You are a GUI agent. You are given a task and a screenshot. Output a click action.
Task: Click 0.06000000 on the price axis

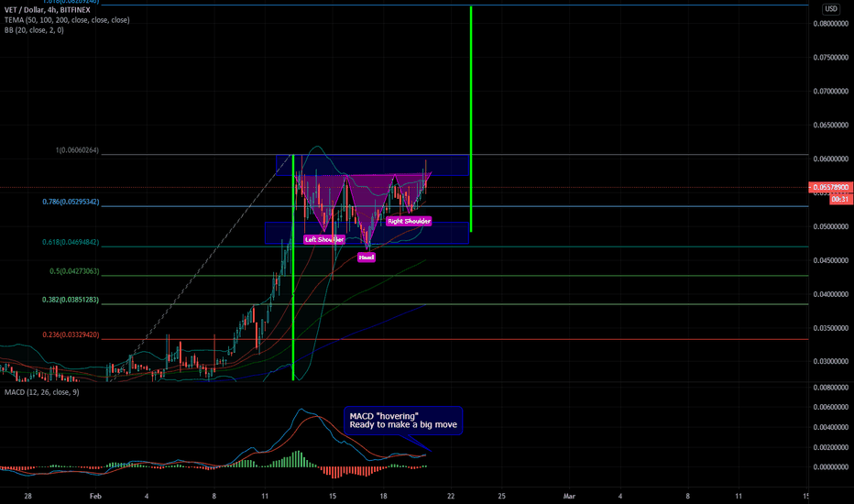[830, 159]
